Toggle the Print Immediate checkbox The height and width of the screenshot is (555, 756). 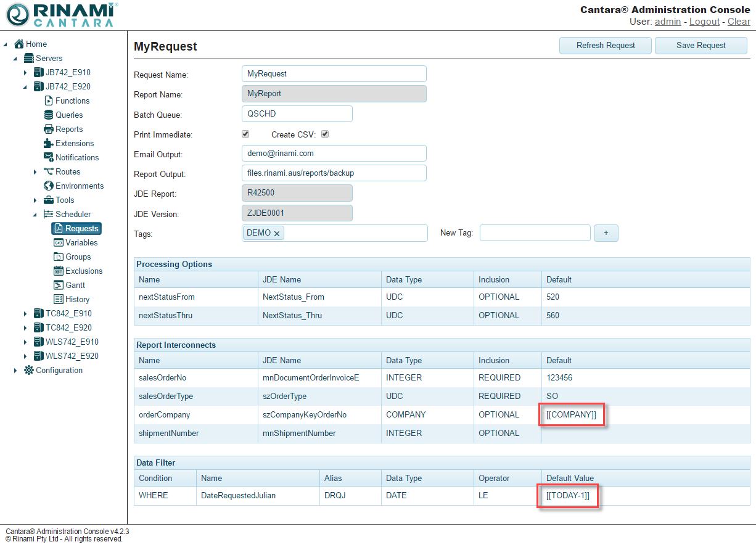[245, 134]
